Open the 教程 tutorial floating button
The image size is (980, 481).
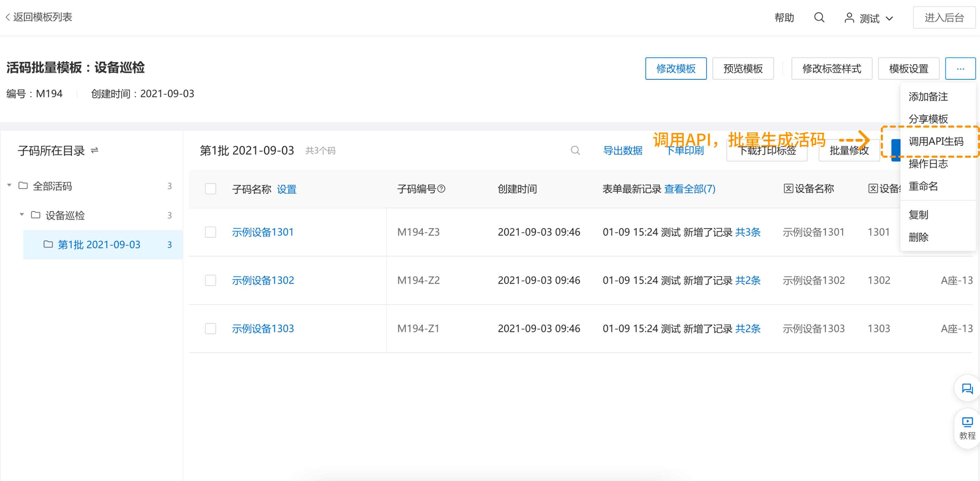coord(967,428)
